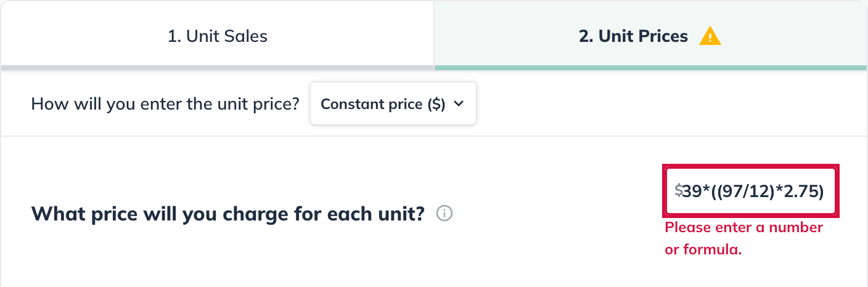This screenshot has height=287, width=868.
Task: Click the yellow warning triangle icon
Action: tap(710, 37)
